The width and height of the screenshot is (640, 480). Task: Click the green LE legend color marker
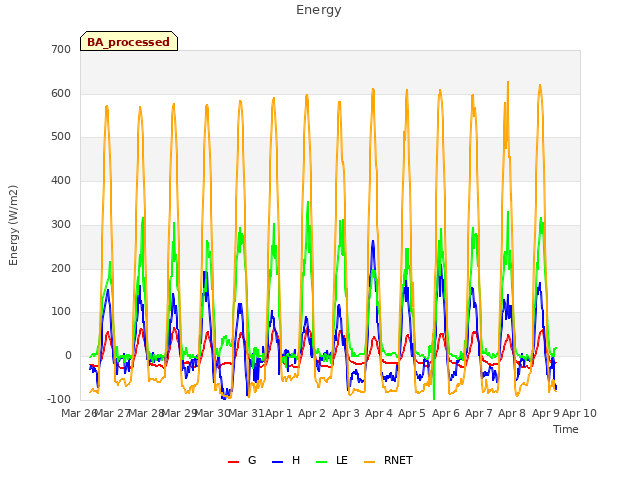322,462
